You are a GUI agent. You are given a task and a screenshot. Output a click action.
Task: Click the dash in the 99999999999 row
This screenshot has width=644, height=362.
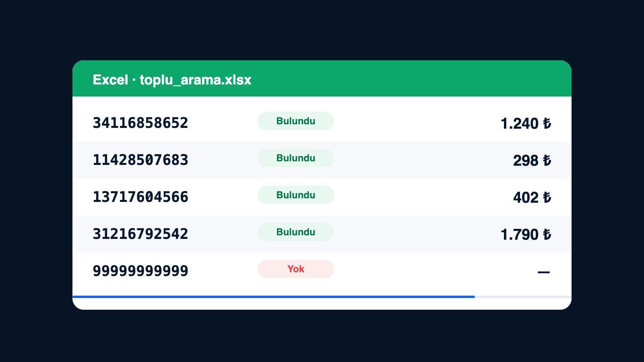coord(544,272)
